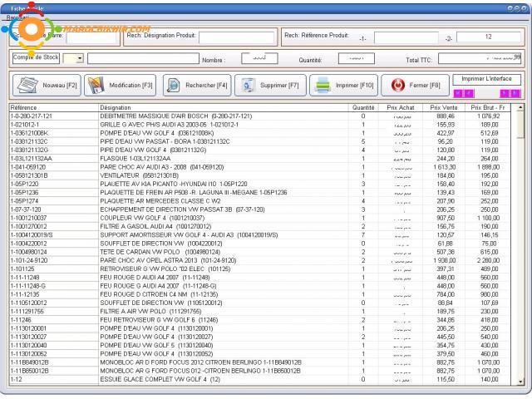Click the Nombre value field
Viewport: 532px width, 399px height.
point(259,58)
